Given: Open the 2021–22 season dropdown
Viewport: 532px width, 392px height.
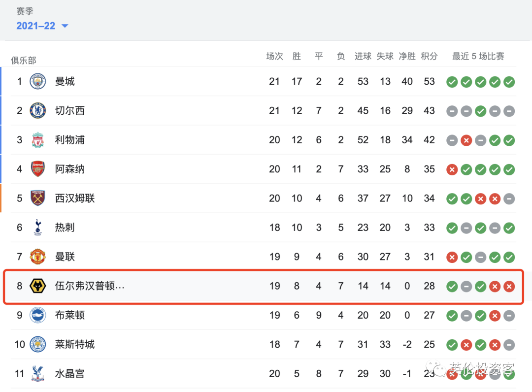Looking at the screenshot, I should click(x=42, y=26).
